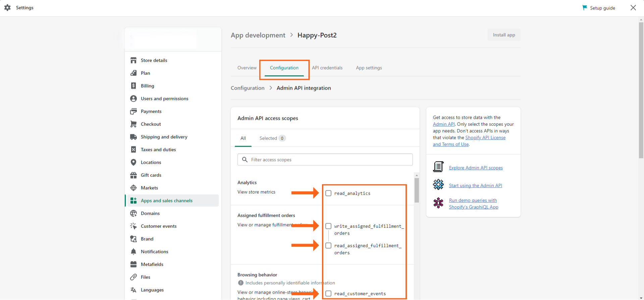Click the Setup guide flag icon
Image resolution: width=644 pixels, height=300 pixels.
point(585,8)
